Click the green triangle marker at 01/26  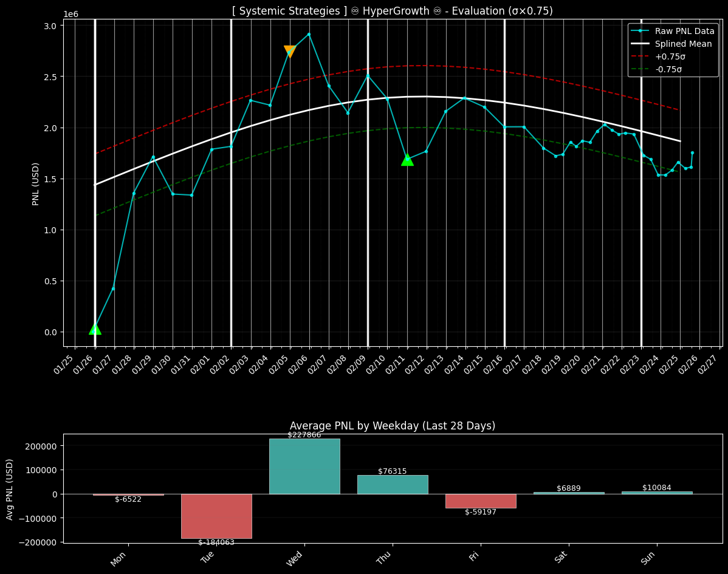point(95,329)
